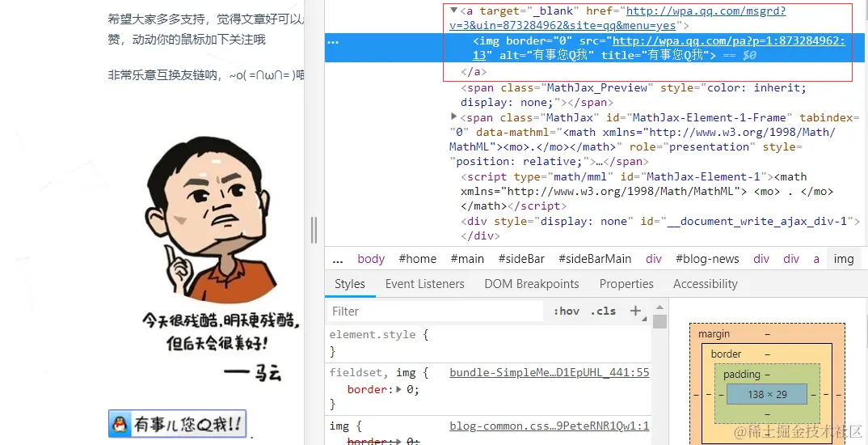The width and height of the screenshot is (868, 445).
Task: Open bundle-SimpleMe source file link
Action: click(x=549, y=373)
